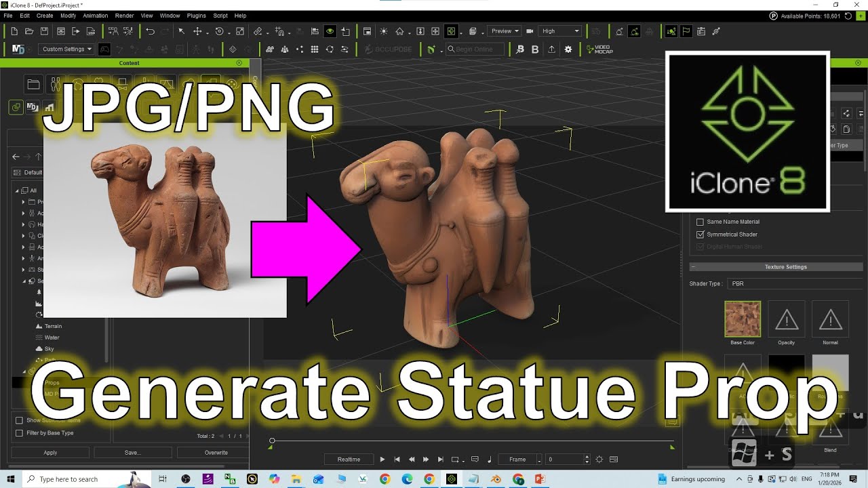Viewport: 868px width, 488px height.
Task: Open the Frame unit dropdown
Action: (x=520, y=460)
